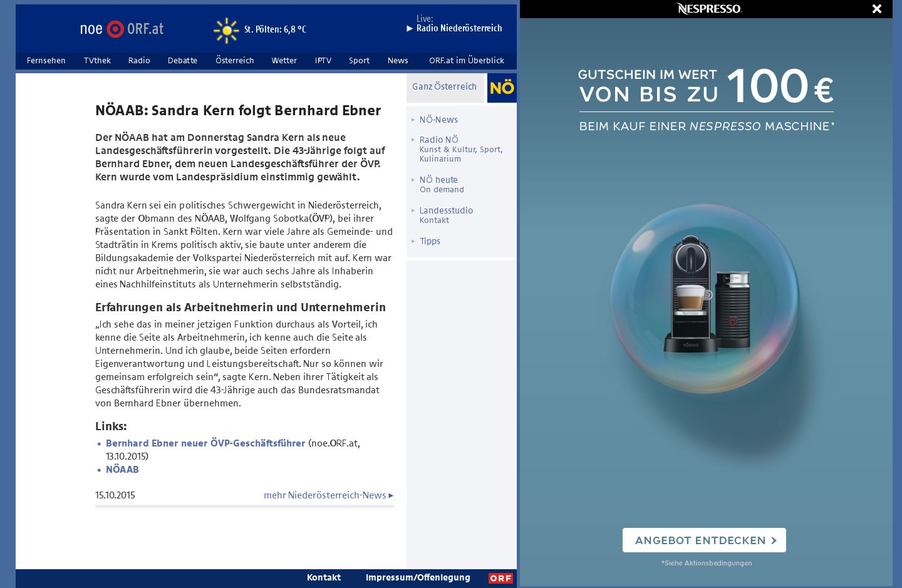Screen dimensions: 902x588
Task: Click the noe ORF.at logo
Action: click(x=122, y=29)
